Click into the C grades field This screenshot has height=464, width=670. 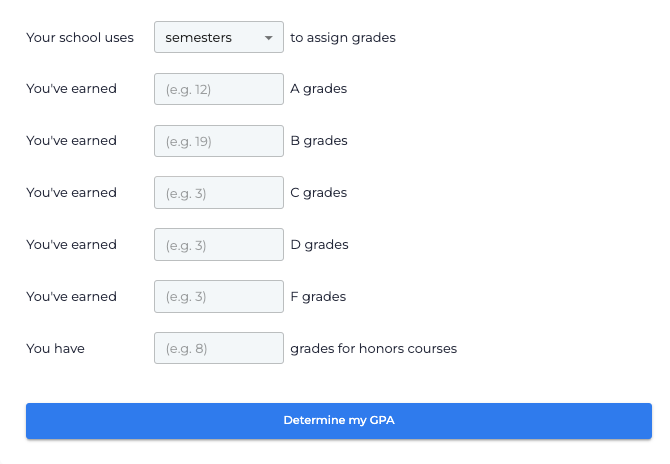219,193
